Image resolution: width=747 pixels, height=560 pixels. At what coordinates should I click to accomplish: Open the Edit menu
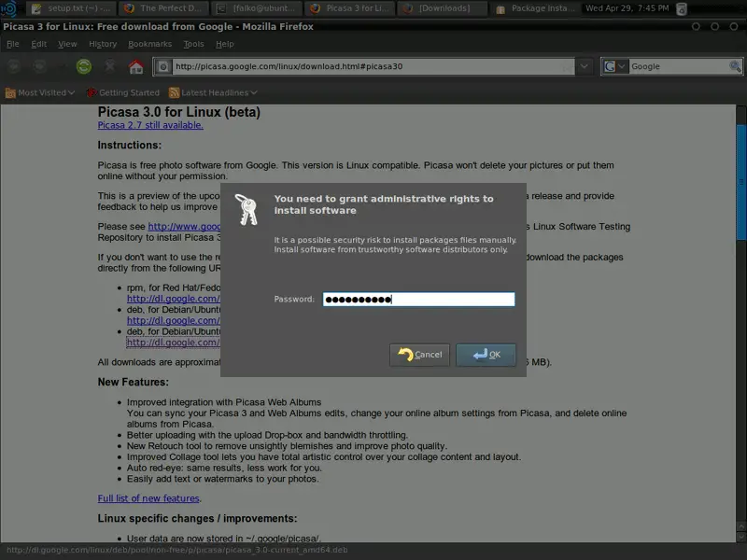click(38, 44)
